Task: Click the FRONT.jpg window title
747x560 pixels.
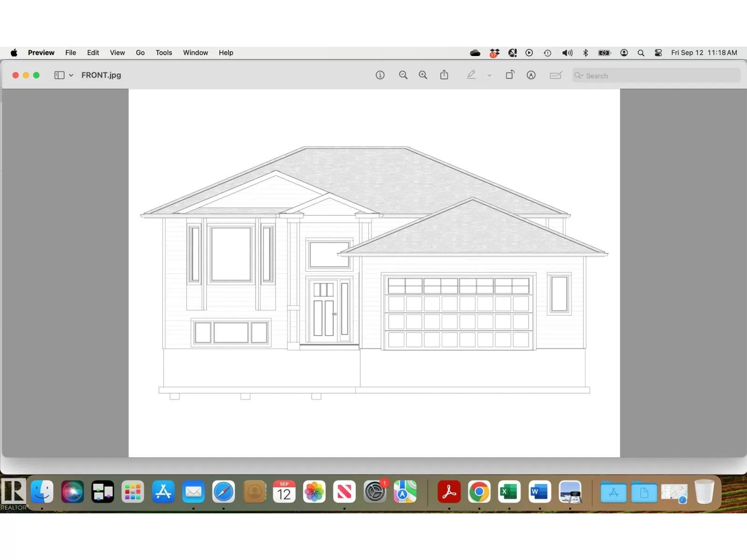Action: pyautogui.click(x=101, y=75)
